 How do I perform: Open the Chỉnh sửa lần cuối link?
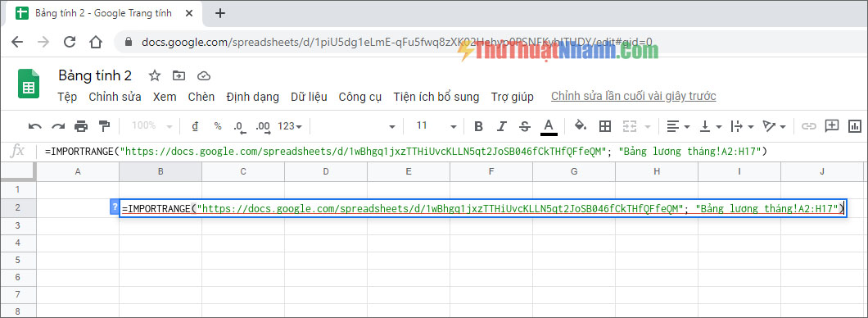click(633, 97)
